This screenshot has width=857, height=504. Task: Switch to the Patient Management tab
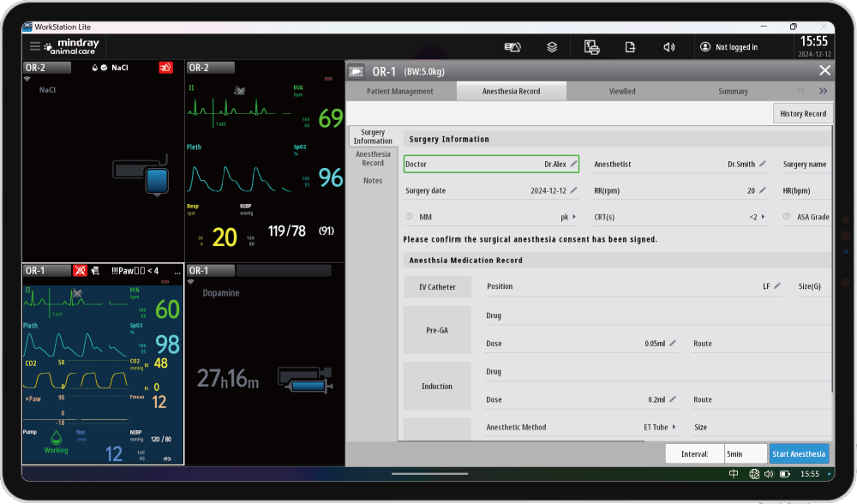click(x=400, y=91)
